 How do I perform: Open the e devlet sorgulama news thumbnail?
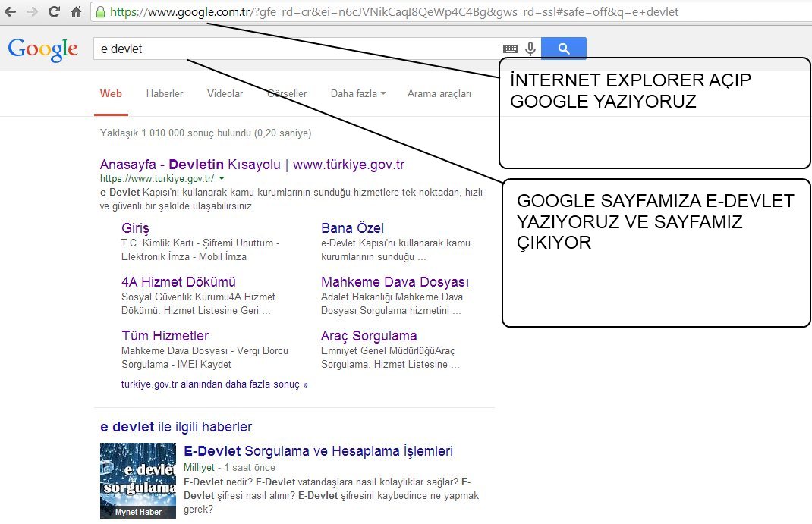click(x=137, y=481)
